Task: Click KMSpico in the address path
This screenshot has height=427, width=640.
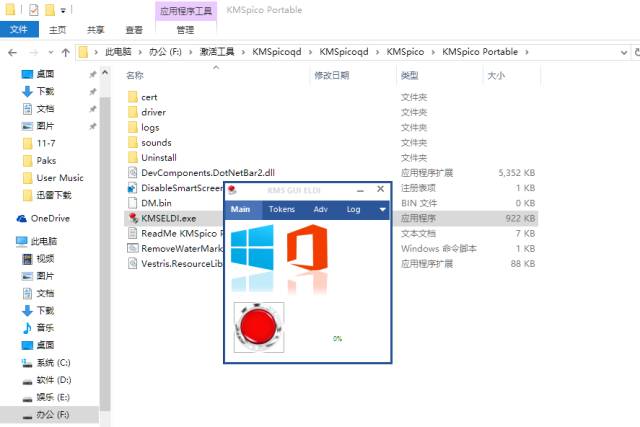Action: click(405, 52)
